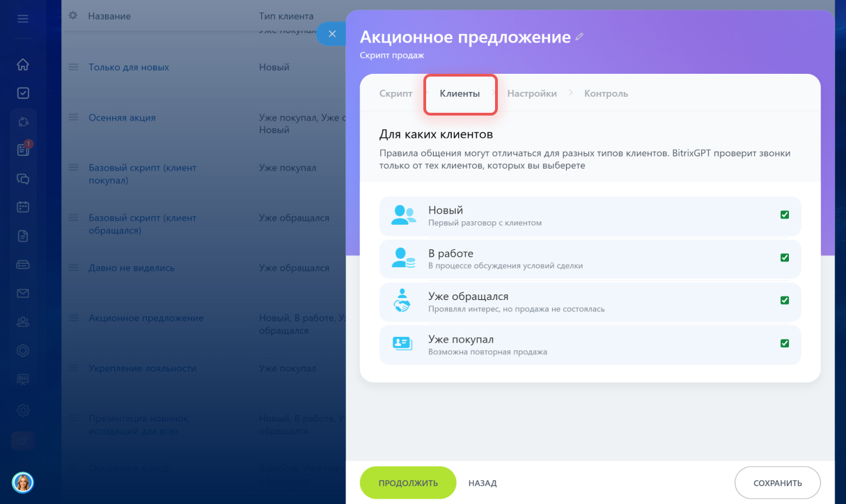
Task: Click the green Продолжить button
Action: [x=408, y=483]
